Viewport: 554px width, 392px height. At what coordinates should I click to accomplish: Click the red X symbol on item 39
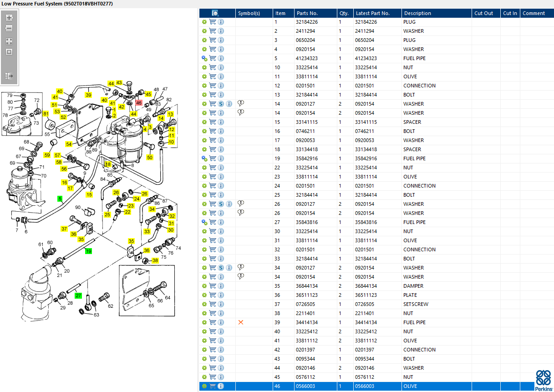(241, 322)
